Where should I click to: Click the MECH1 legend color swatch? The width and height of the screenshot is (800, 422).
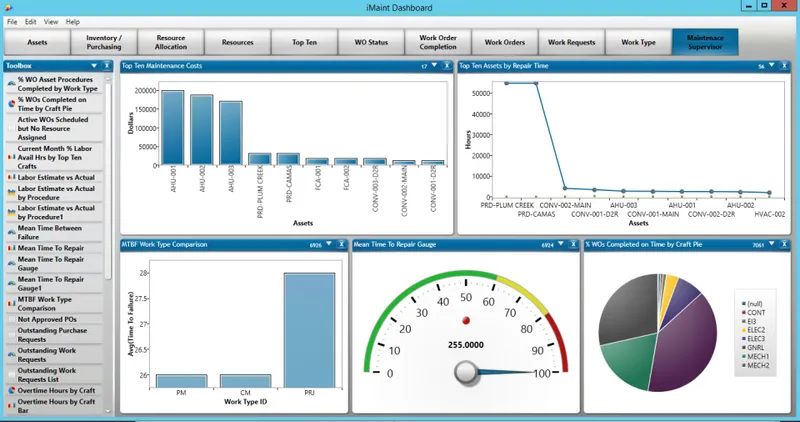click(743, 356)
